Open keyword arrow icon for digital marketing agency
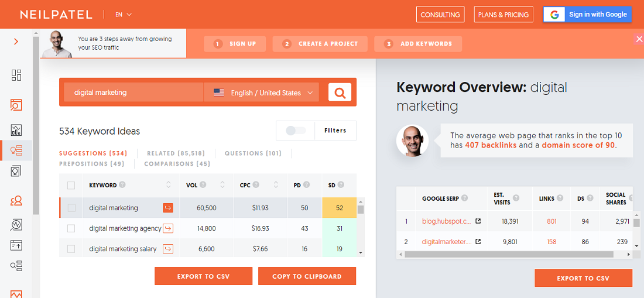Viewport: 644px width, 298px height. [168, 228]
